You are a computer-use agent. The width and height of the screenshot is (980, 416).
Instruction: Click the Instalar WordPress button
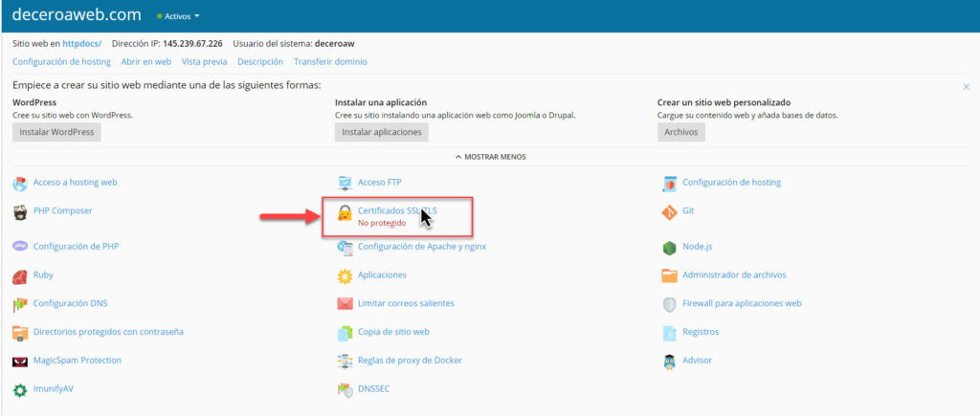tap(56, 132)
